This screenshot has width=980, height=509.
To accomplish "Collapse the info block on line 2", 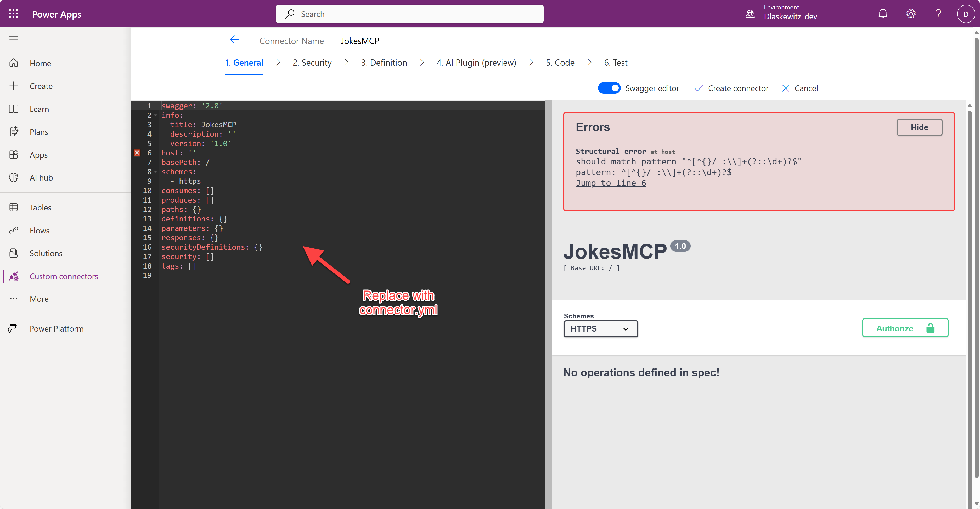I will point(156,115).
